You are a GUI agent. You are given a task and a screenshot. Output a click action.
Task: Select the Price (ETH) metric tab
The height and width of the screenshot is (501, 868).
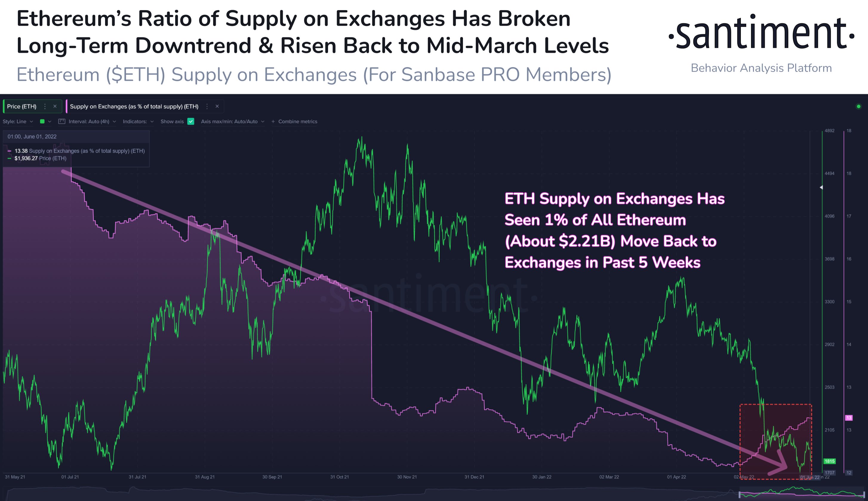tap(22, 107)
